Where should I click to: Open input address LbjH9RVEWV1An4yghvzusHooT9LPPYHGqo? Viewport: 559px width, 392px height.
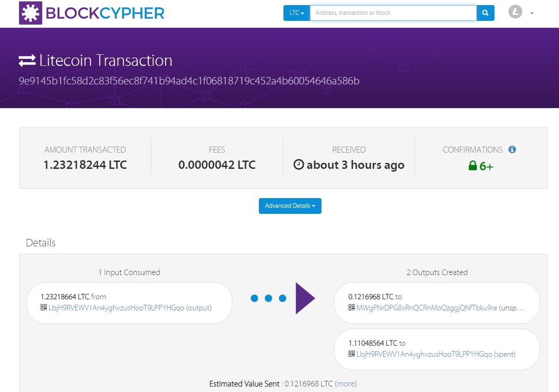click(x=116, y=308)
